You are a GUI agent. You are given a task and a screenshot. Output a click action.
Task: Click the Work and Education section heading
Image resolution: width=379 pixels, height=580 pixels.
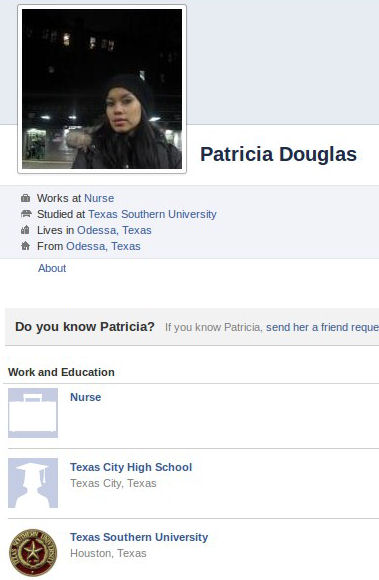click(61, 372)
